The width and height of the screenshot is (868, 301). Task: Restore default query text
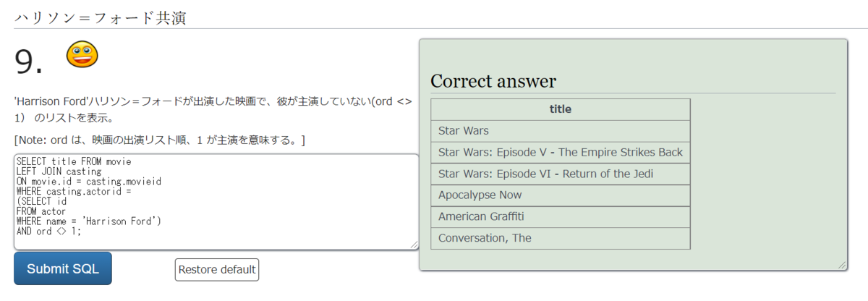pos(217,270)
